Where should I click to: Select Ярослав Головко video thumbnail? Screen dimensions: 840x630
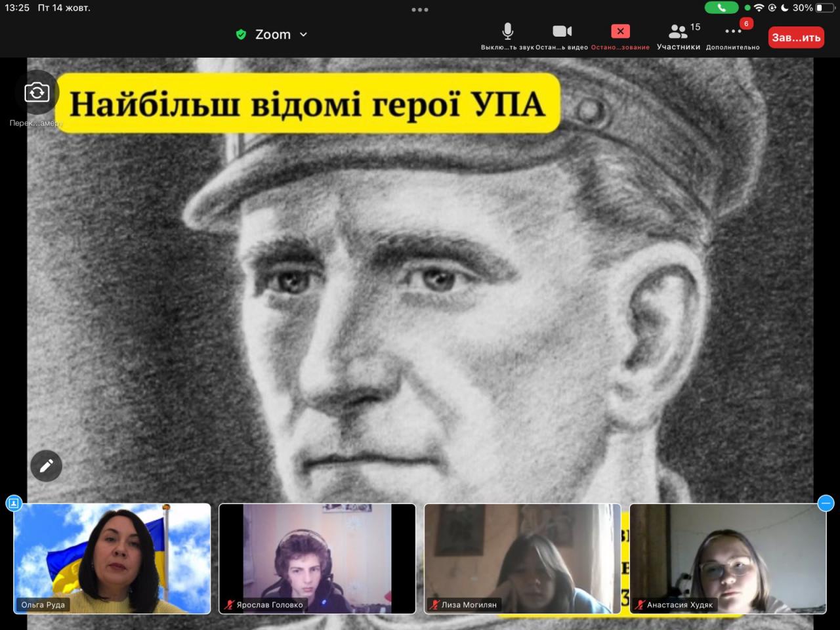click(317, 558)
